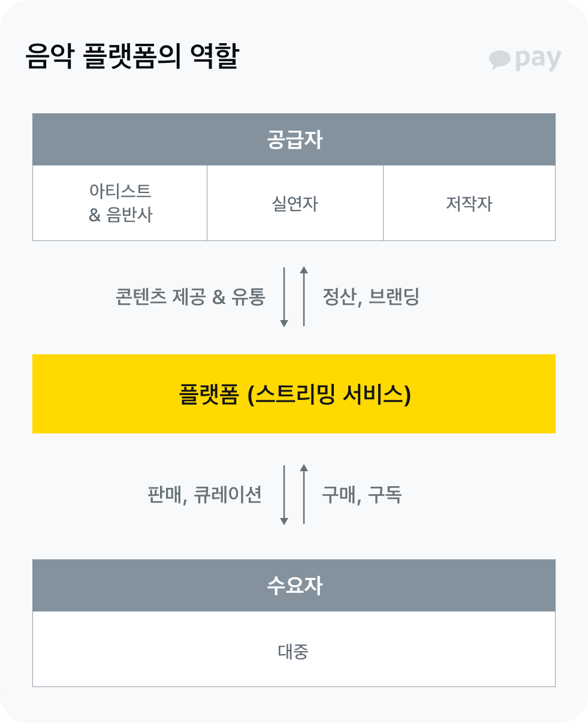This screenshot has width=588, height=723.
Task: Click the 'pay' logo text
Action: (538, 59)
